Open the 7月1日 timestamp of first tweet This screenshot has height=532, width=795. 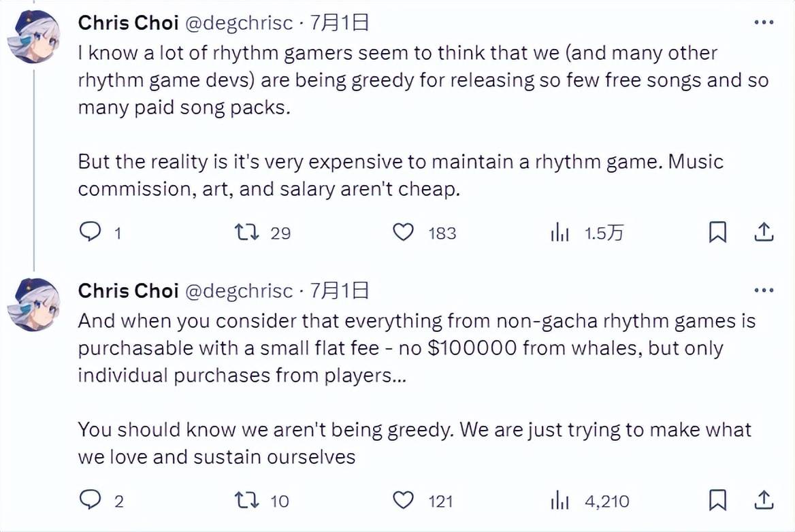[x=340, y=22]
